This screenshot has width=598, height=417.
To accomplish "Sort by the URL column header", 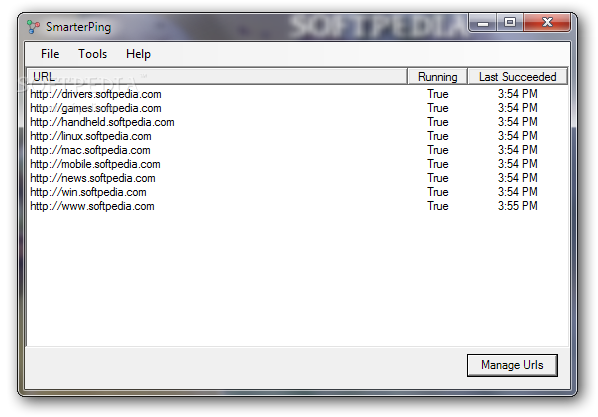I will 217,76.
